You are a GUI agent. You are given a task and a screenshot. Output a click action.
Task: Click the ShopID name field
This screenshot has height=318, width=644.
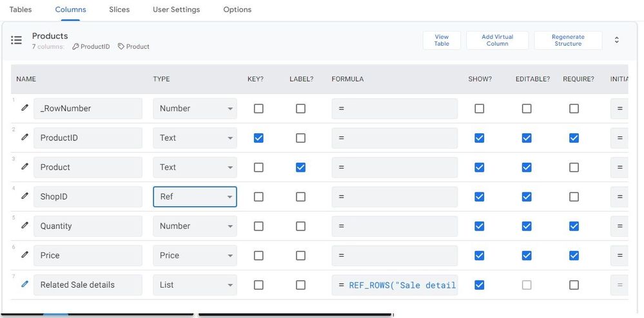click(88, 196)
